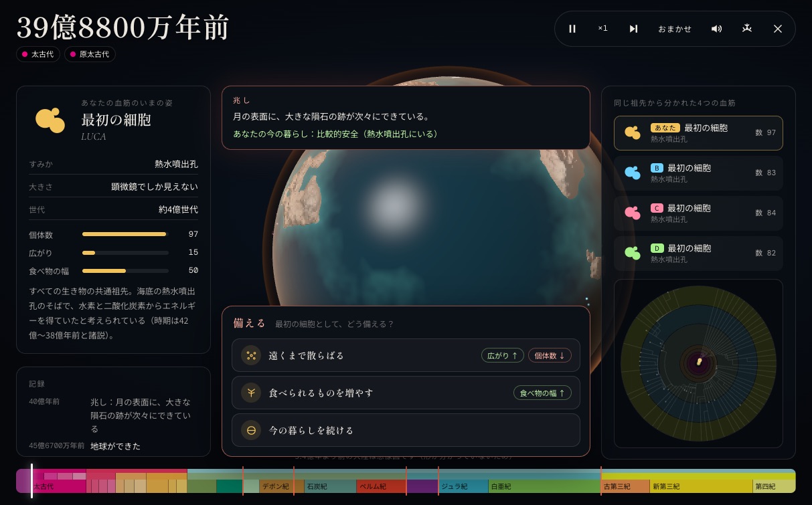Viewport: 812px width, 505px height.
Task: Jump to ジュラ紀 on the timeline
Action: point(463,486)
